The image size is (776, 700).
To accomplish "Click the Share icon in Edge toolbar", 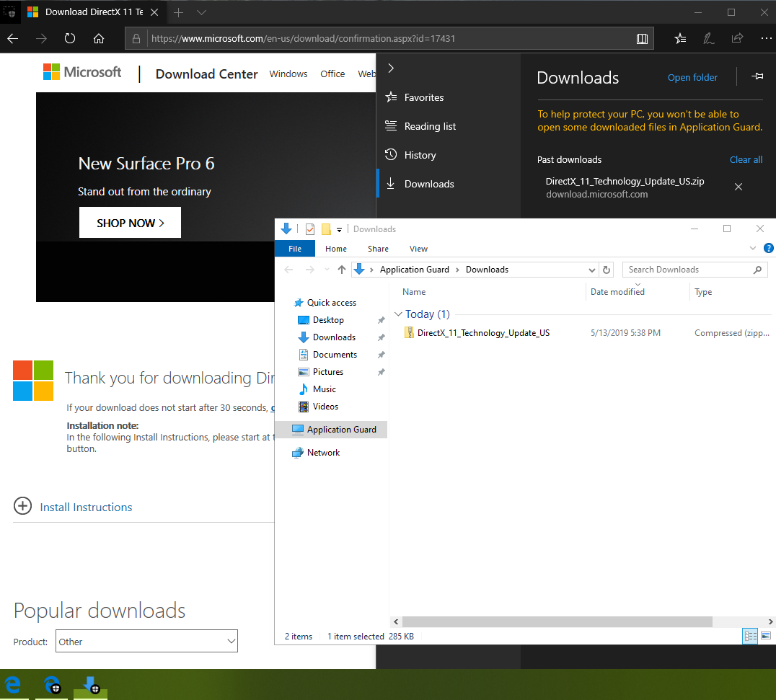I will click(737, 38).
